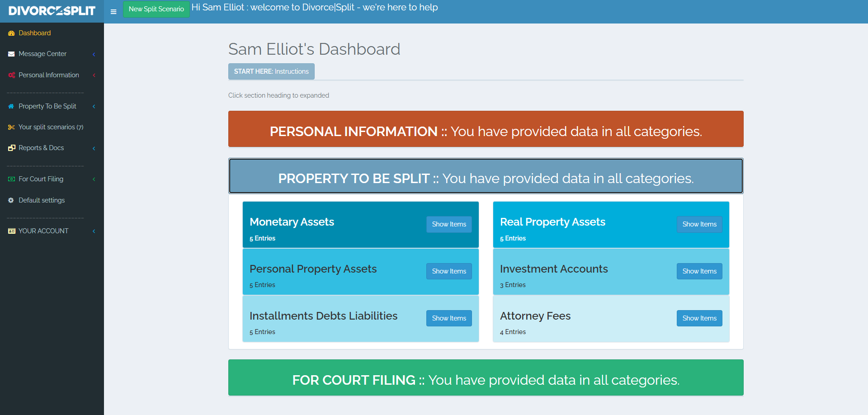Toggle the sidebar with the hamburger icon
The image size is (868, 415).
click(113, 12)
